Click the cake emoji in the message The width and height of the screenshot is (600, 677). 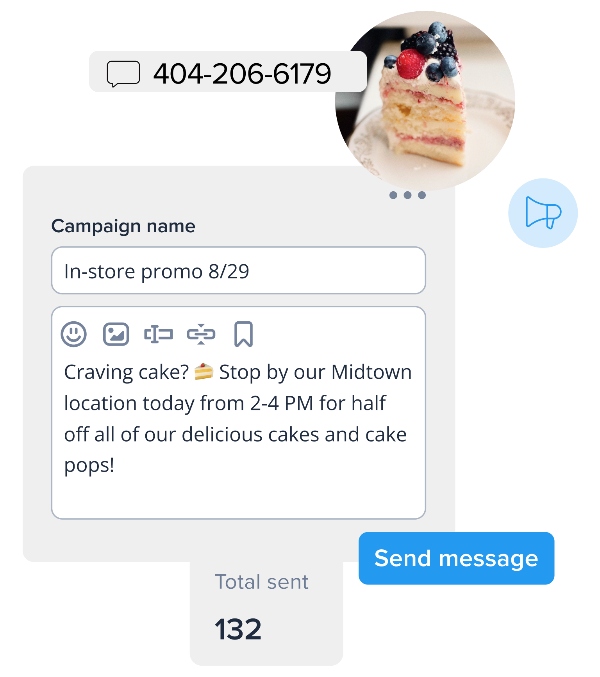pyautogui.click(x=204, y=372)
